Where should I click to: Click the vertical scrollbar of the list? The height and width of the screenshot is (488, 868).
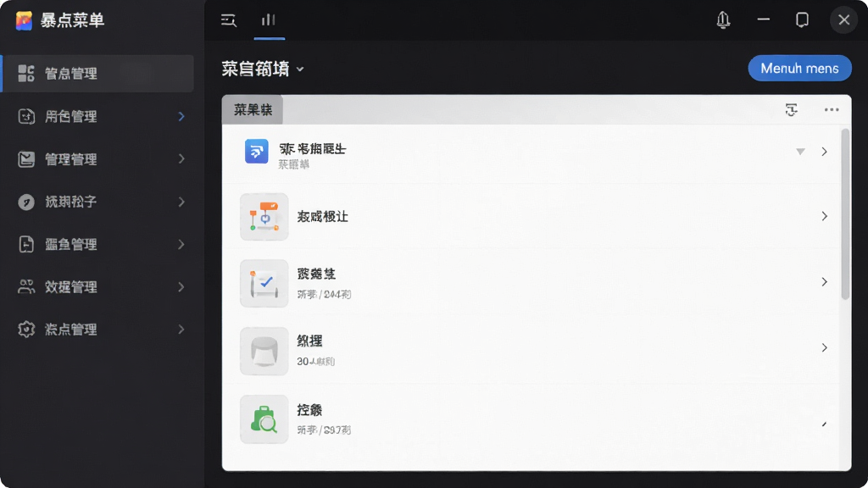point(845,214)
